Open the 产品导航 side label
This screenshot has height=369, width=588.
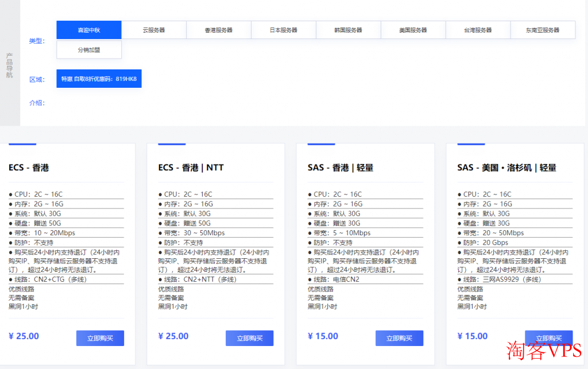click(10, 65)
